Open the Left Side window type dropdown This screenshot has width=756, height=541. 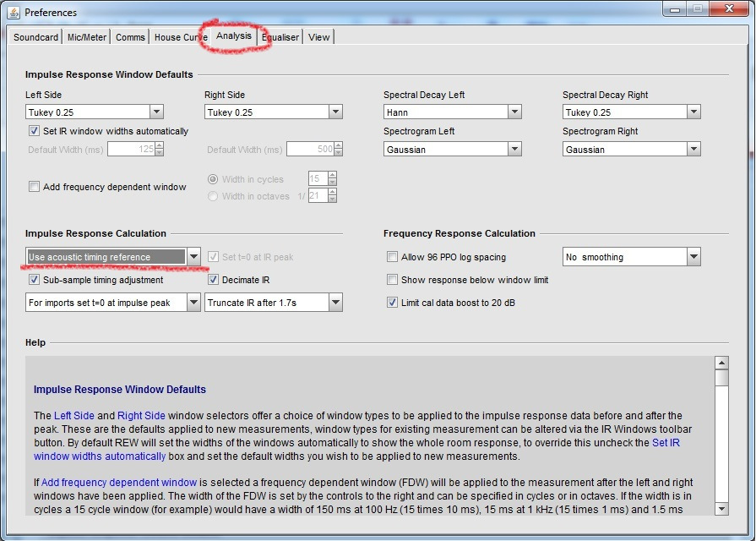click(95, 112)
